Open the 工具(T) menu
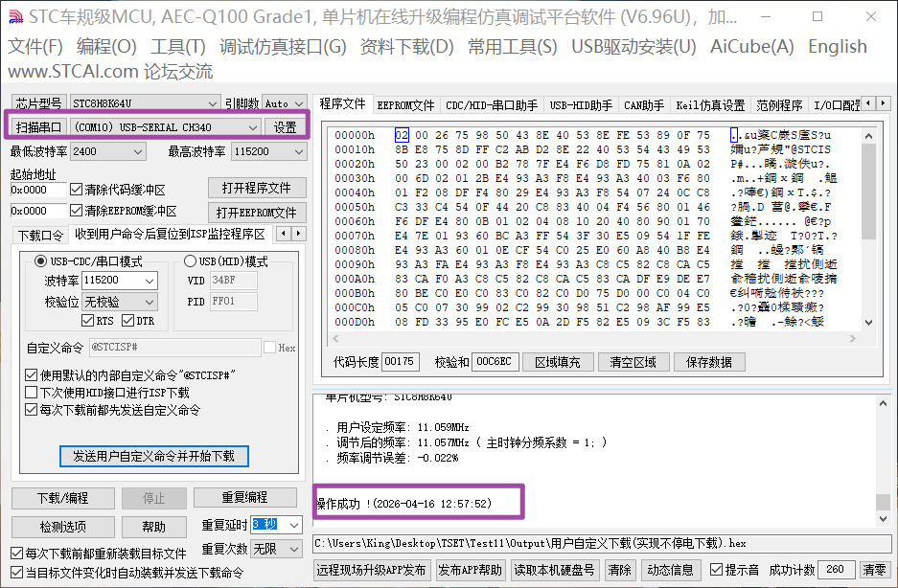 [178, 46]
